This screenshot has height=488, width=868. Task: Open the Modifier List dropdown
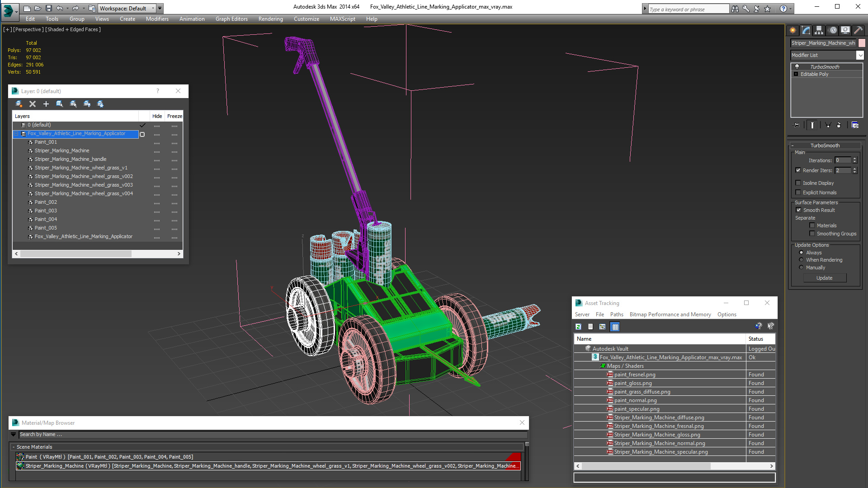click(x=860, y=55)
